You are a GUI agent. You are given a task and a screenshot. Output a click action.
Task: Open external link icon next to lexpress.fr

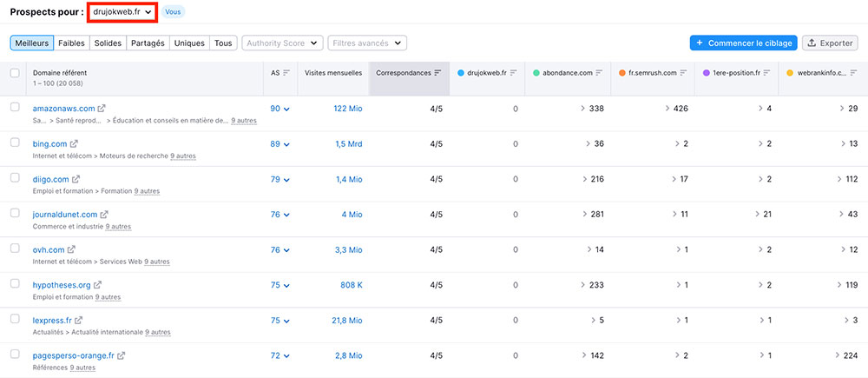(79, 320)
